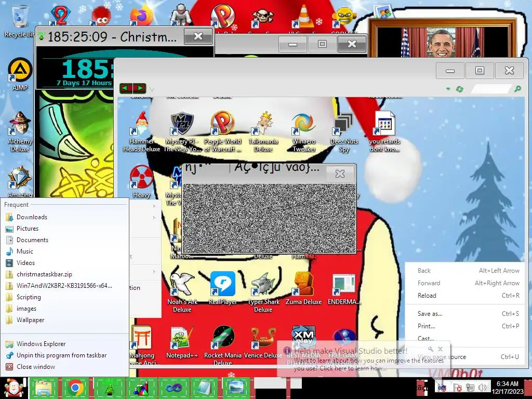Select the XMPlay shortcut icon
532x399 pixels.
(x=303, y=337)
